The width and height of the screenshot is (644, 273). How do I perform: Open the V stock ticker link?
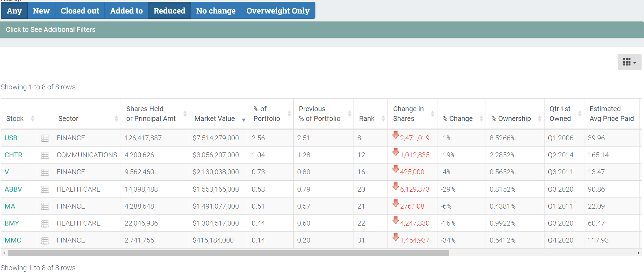tap(7, 172)
